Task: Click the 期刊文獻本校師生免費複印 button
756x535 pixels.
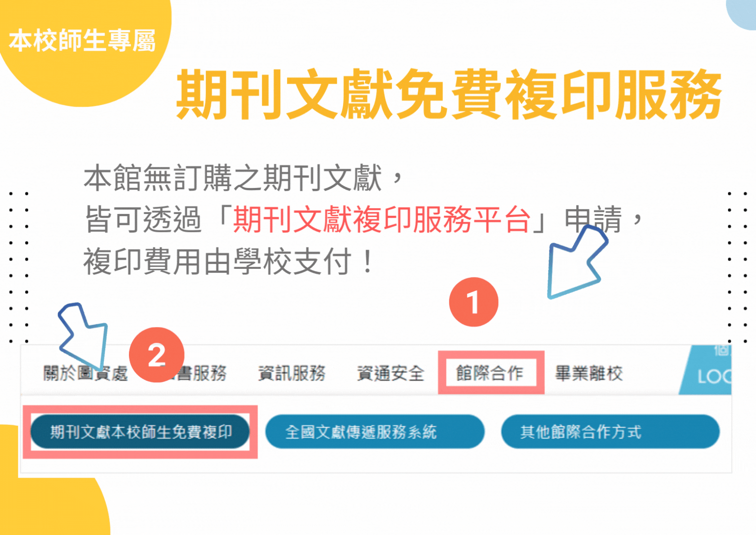Action: pyautogui.click(x=140, y=432)
